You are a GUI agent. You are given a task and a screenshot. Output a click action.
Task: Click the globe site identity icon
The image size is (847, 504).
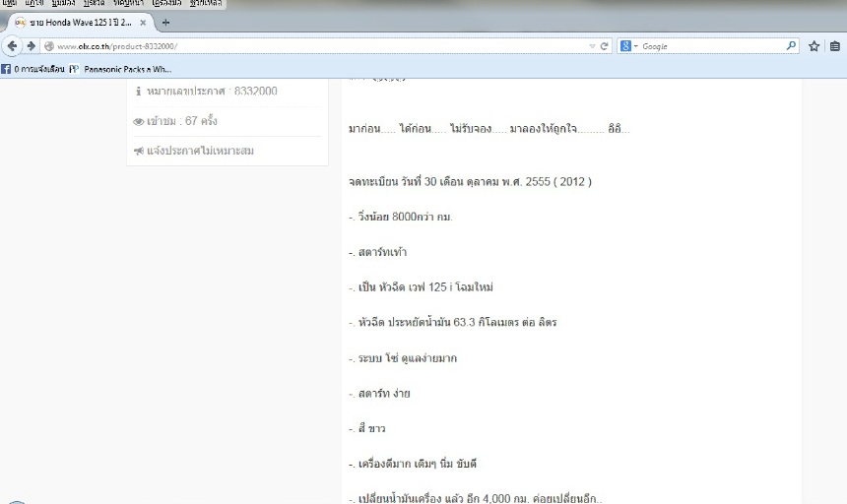[x=49, y=46]
